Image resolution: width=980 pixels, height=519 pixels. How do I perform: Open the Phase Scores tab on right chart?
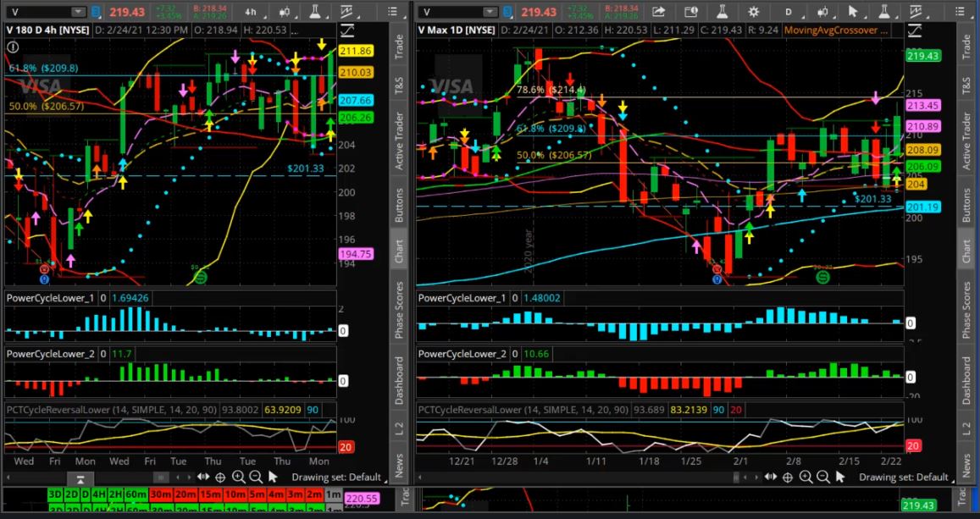coord(967,311)
